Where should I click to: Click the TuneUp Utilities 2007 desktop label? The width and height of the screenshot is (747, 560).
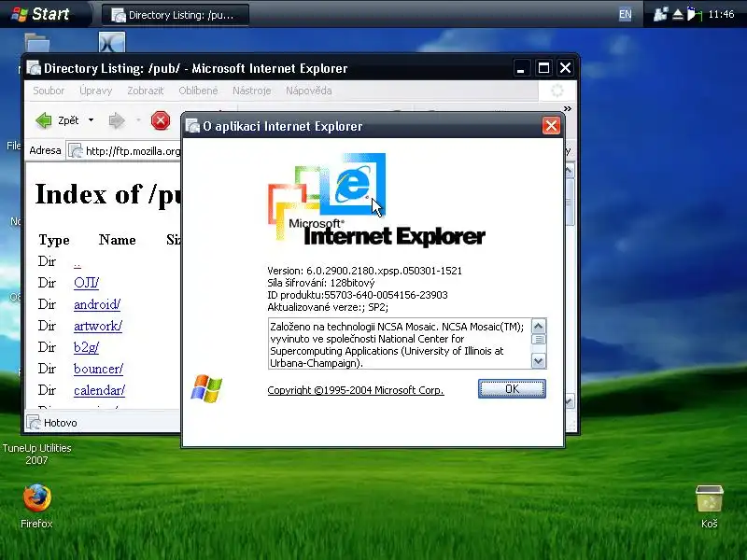[36, 454]
